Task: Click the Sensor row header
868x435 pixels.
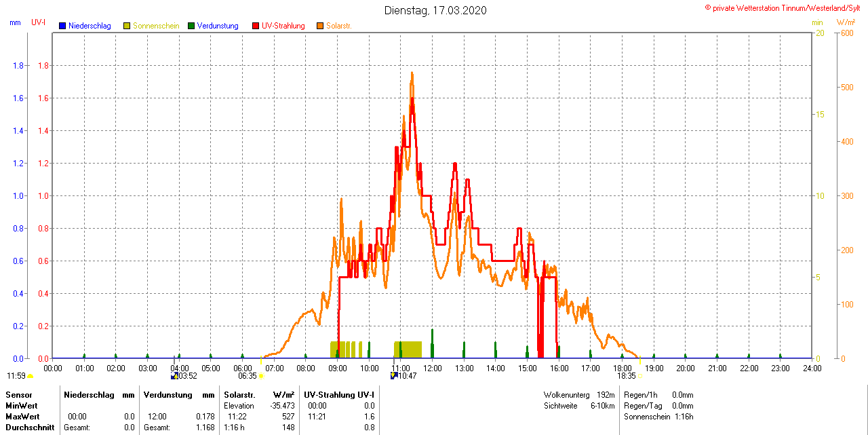Action: [19, 394]
